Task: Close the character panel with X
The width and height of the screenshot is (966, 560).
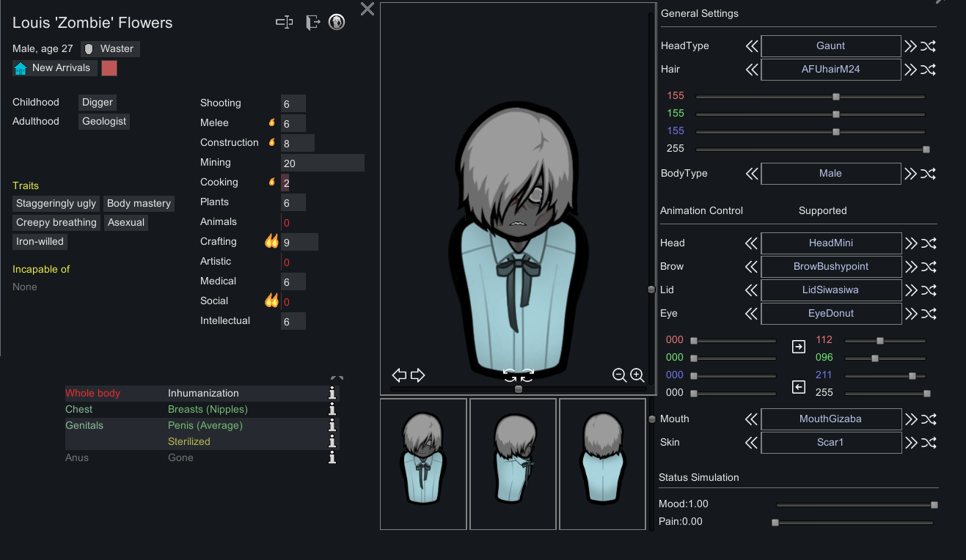Action: click(367, 9)
